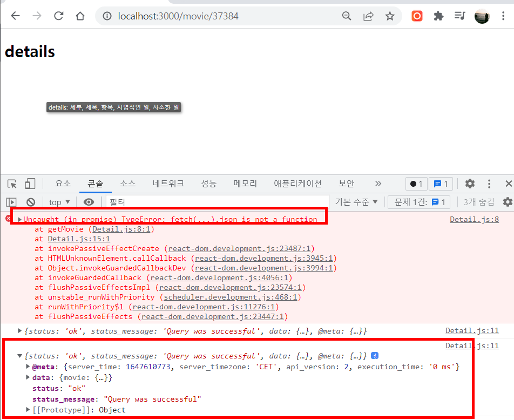Open scheduler.development.js:468:1 link
This screenshot has height=420, width=514.
click(230, 297)
